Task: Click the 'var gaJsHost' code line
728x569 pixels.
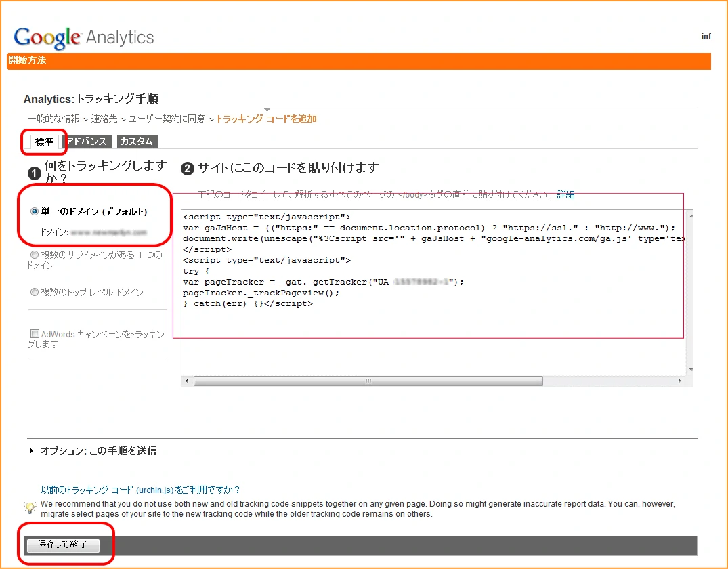Action: point(429,228)
